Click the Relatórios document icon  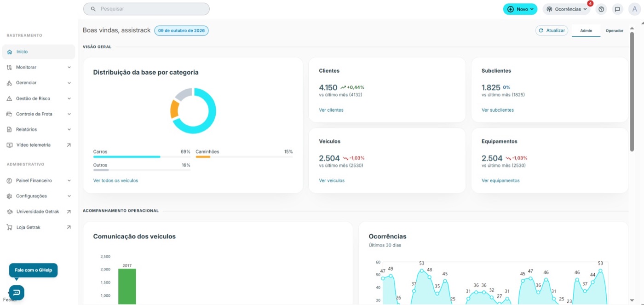pyautogui.click(x=10, y=129)
